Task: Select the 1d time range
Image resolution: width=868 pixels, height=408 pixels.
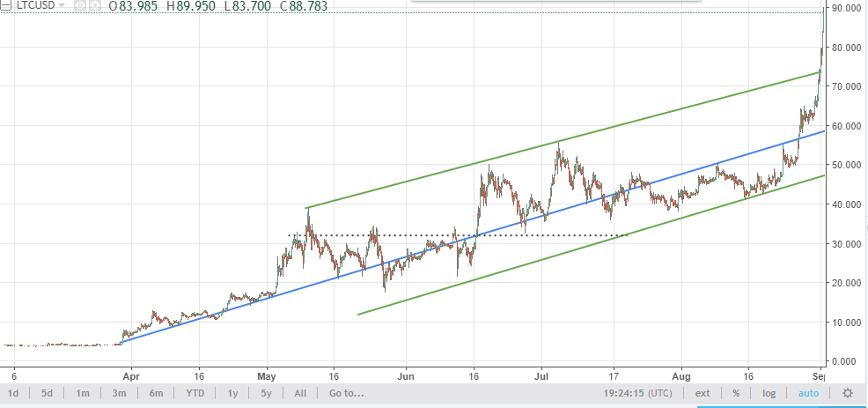Action: pos(13,392)
